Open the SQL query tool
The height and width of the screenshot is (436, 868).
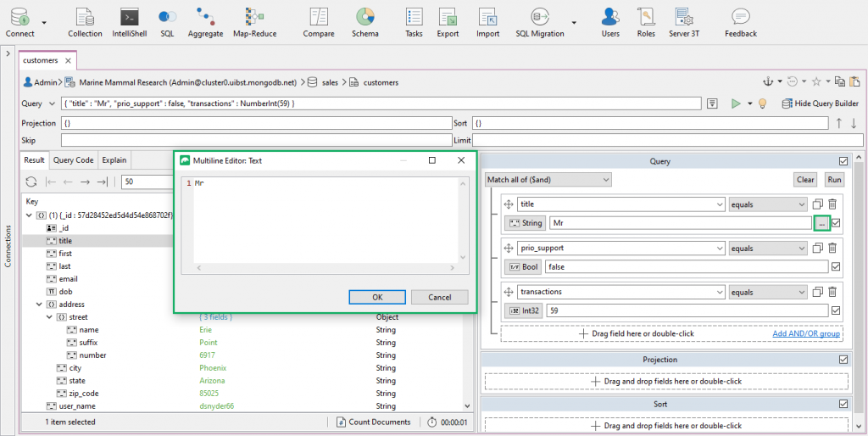coord(167,22)
